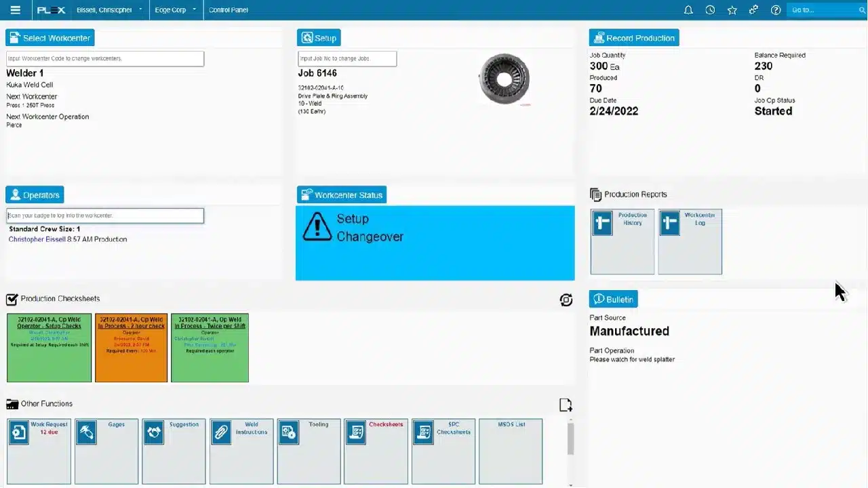Open the Suggestion handshake tile icon
This screenshot has width=868, height=488.
154,432
